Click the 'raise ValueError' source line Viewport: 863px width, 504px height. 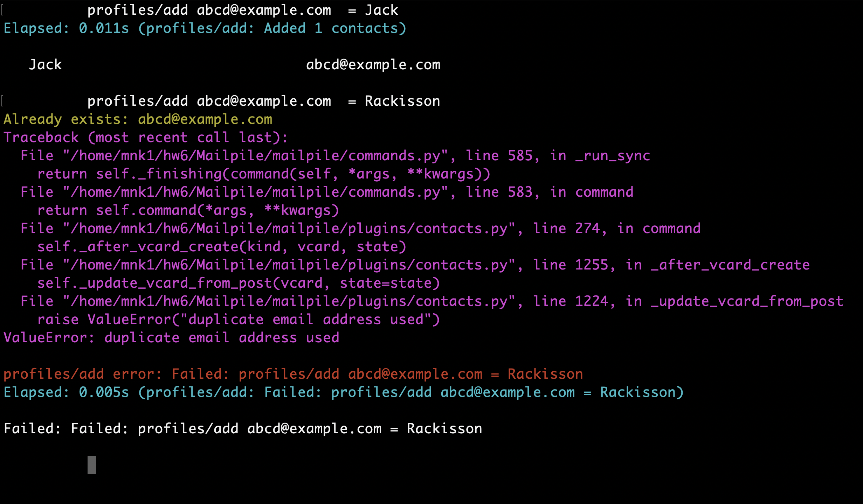238,320
